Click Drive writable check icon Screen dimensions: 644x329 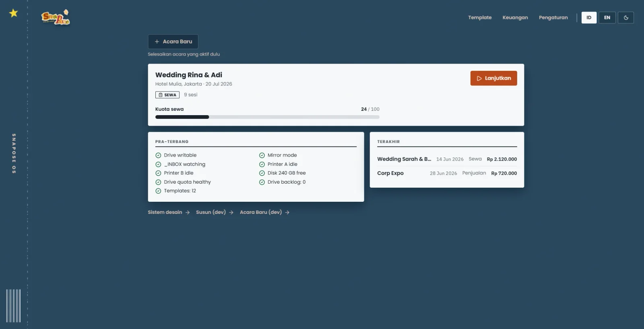point(158,155)
